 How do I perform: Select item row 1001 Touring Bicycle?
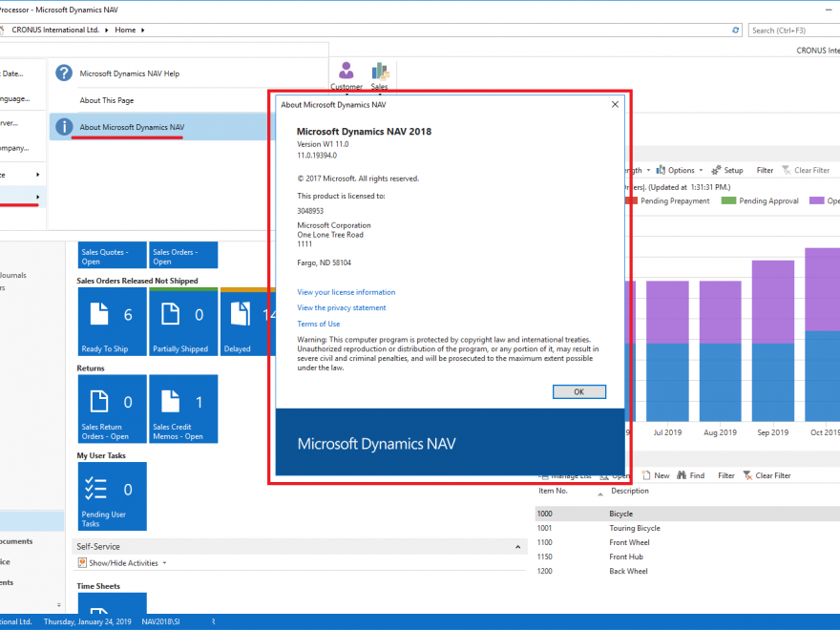[687, 528]
